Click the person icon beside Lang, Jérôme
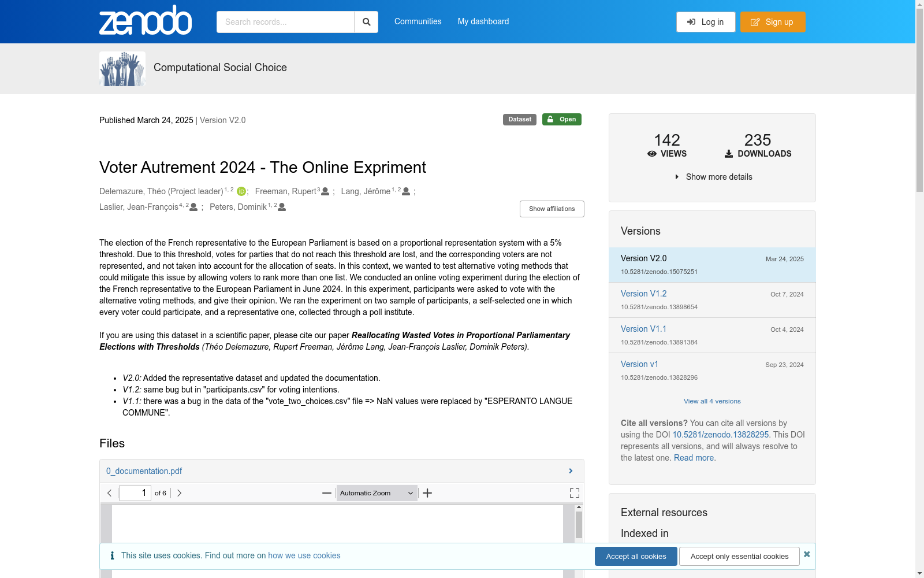The width and height of the screenshot is (924, 578). (x=406, y=191)
